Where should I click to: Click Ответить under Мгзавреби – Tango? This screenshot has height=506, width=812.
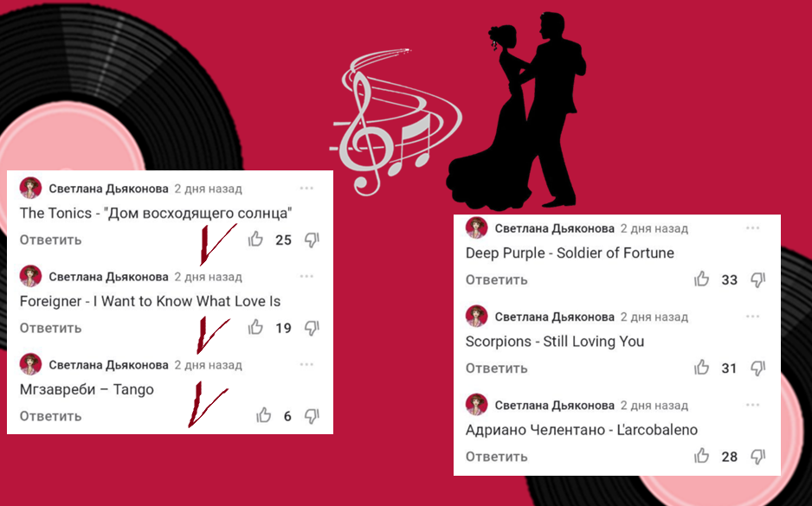(51, 416)
